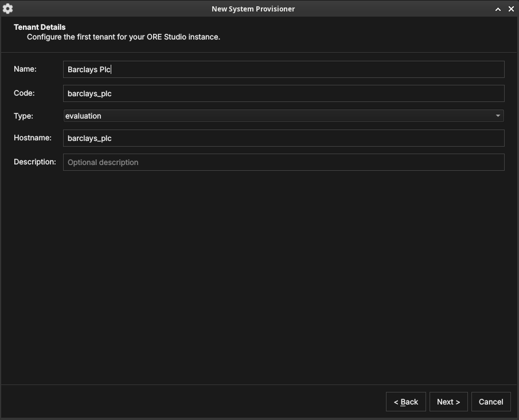
Task: Click the Tenant Details heading
Action: (40, 27)
